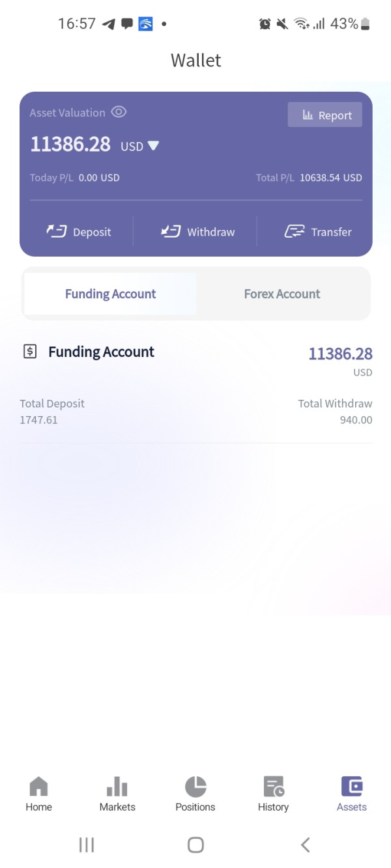Tap the Withdraw icon
Screen dimensions: 391x868
[x=171, y=232]
